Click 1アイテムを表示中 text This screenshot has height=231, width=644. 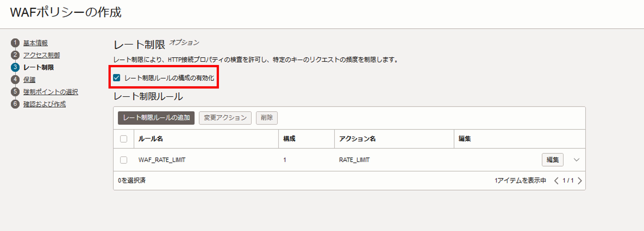(520, 181)
